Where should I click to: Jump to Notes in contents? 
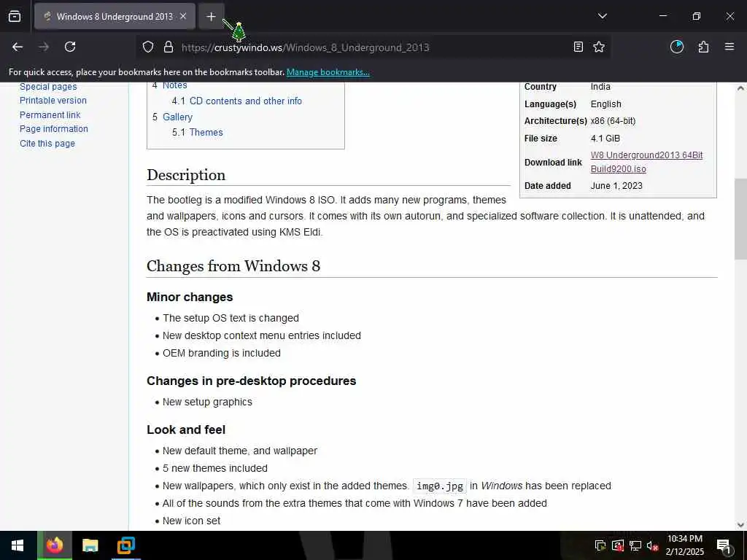coord(174,86)
